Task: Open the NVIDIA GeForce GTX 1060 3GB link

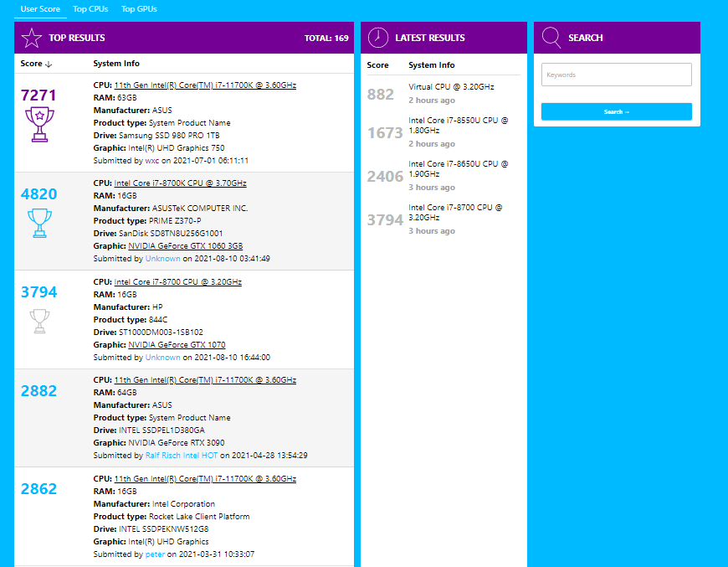Action: tap(185, 246)
